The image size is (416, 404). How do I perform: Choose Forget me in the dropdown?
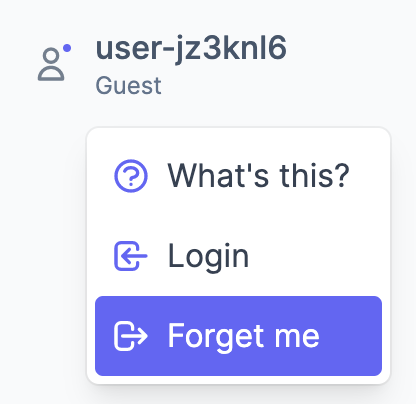(x=238, y=336)
